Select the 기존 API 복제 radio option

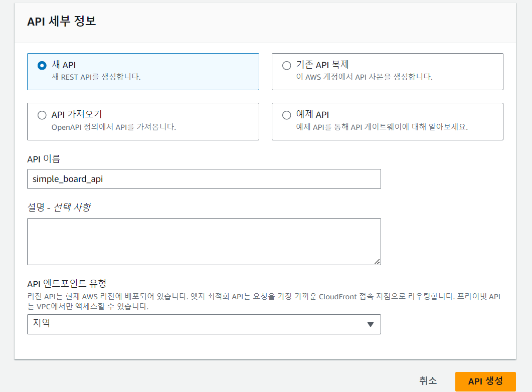[x=287, y=65]
